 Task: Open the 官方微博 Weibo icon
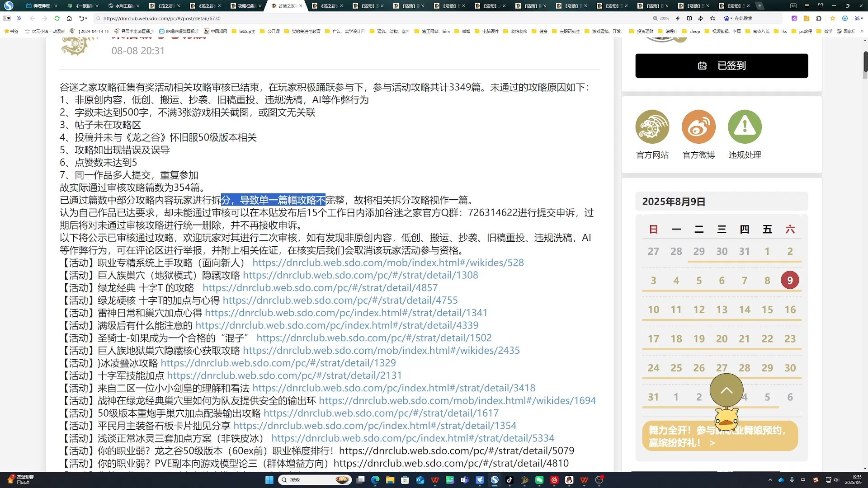coord(698,127)
